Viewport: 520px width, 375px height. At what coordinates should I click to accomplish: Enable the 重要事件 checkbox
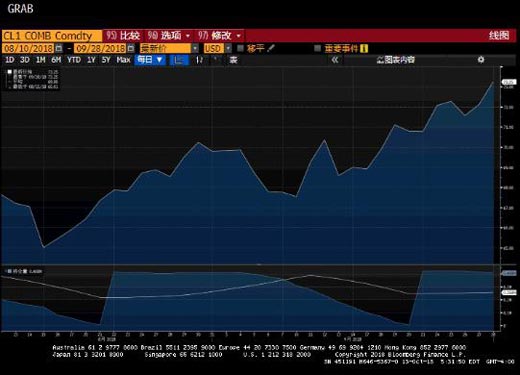tap(317, 48)
